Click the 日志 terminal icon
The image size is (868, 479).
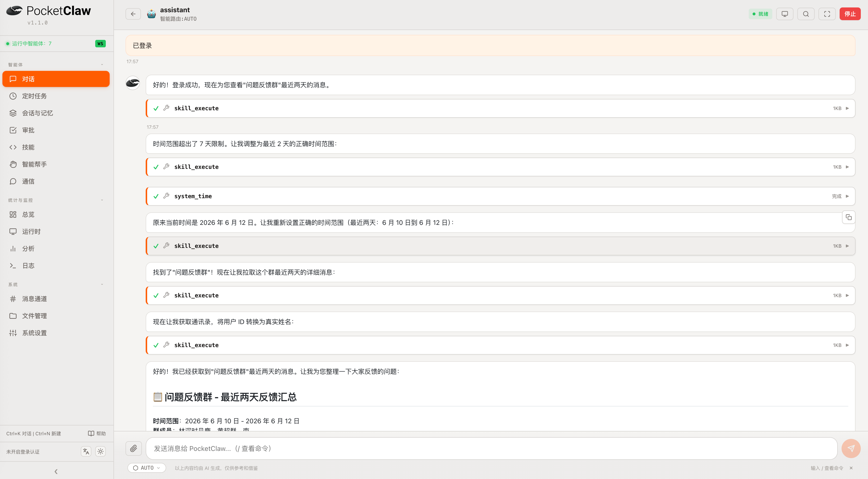(x=13, y=266)
